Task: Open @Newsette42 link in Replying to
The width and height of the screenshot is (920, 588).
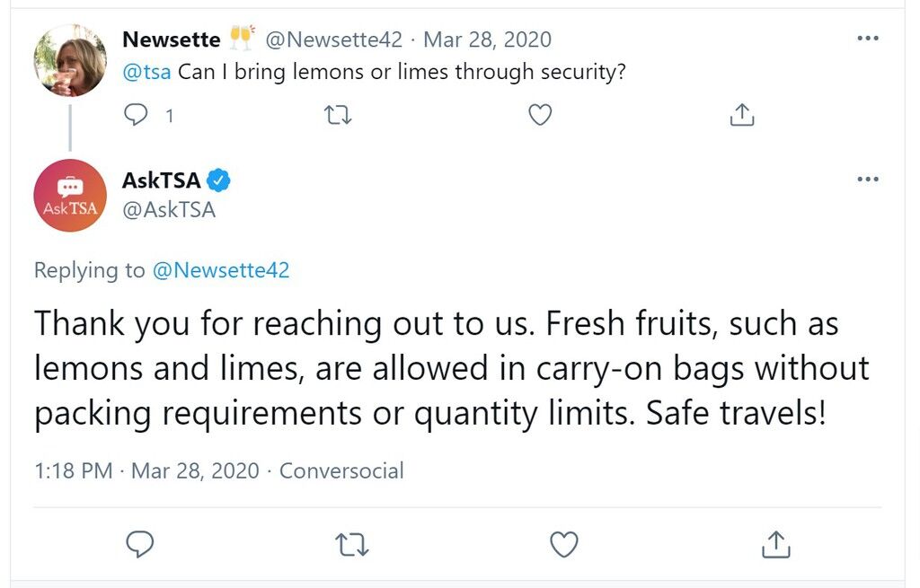Action: click(221, 270)
